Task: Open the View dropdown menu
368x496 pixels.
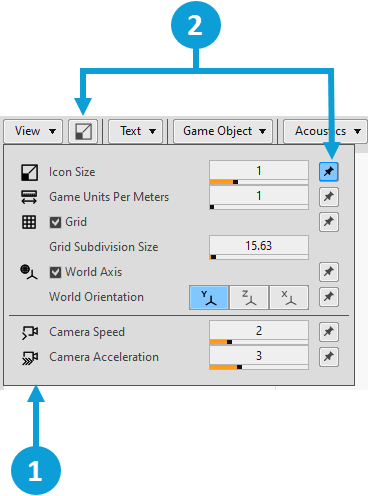Action: pos(33,131)
